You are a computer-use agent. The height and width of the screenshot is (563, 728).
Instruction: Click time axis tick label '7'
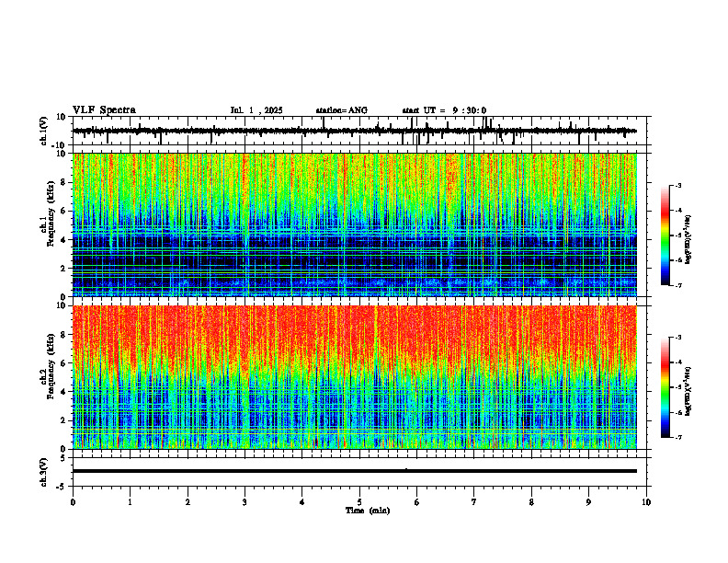pyautogui.click(x=474, y=502)
